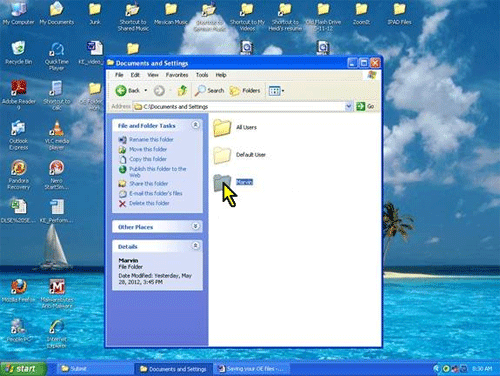Open the Tools menu
Image resolution: width=500 pixels, height=376 pixels.
click(202, 75)
